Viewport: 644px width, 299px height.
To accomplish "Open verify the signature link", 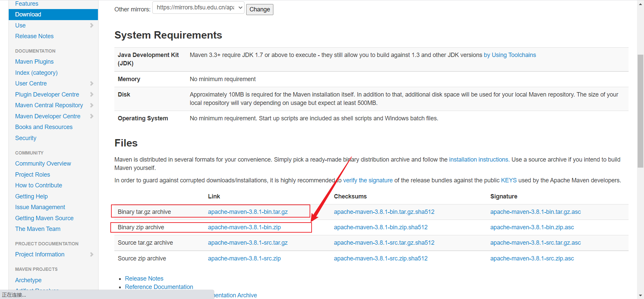I will pyautogui.click(x=368, y=180).
